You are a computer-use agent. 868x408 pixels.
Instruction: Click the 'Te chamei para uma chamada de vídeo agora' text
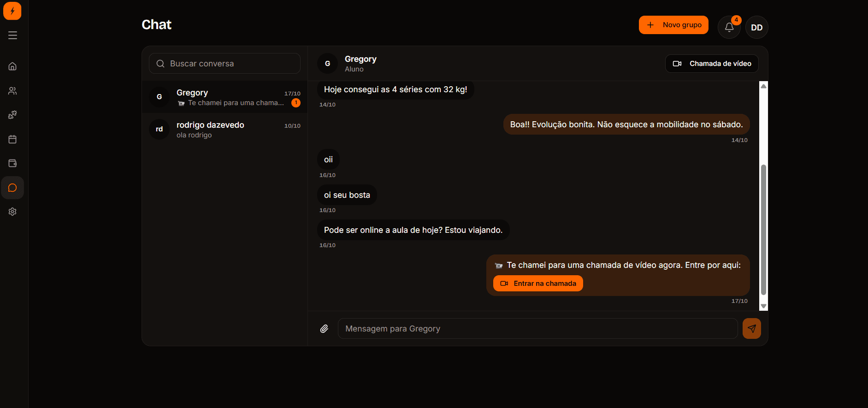click(x=624, y=265)
